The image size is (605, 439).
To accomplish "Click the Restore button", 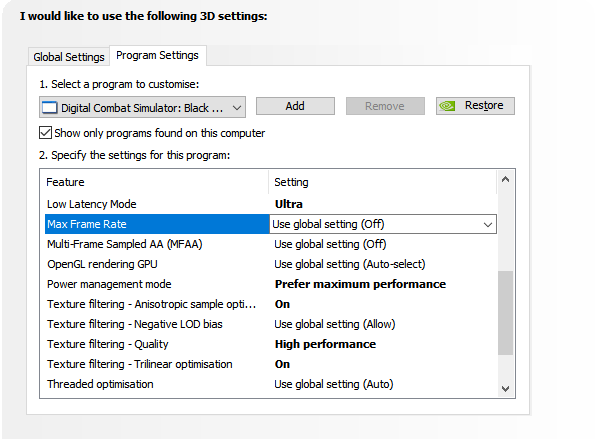I will coord(475,106).
